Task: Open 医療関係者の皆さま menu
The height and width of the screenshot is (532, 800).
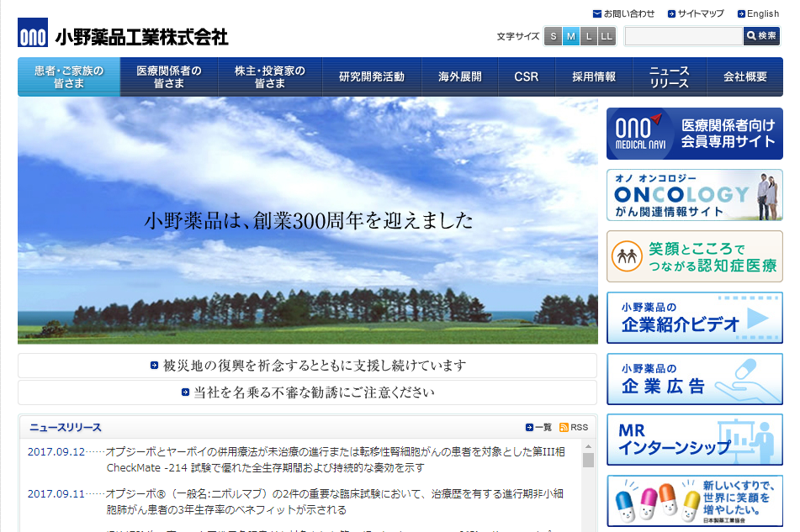Action: pos(169,77)
